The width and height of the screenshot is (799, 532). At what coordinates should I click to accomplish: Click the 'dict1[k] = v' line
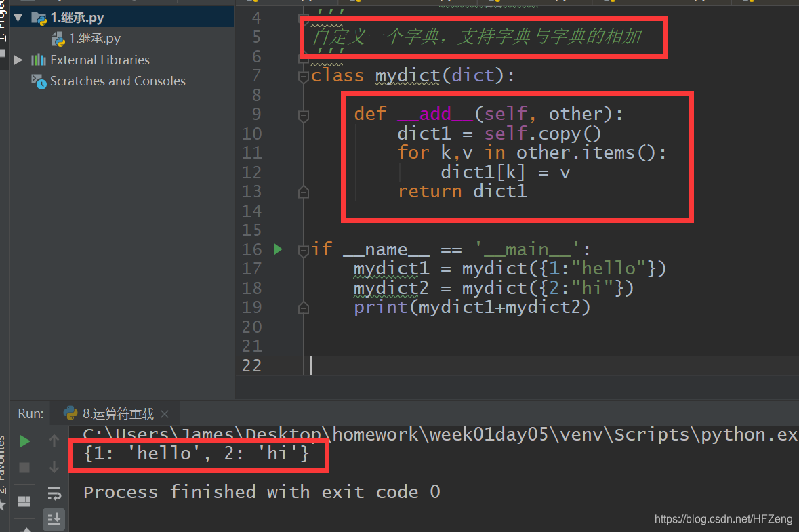[506, 173]
